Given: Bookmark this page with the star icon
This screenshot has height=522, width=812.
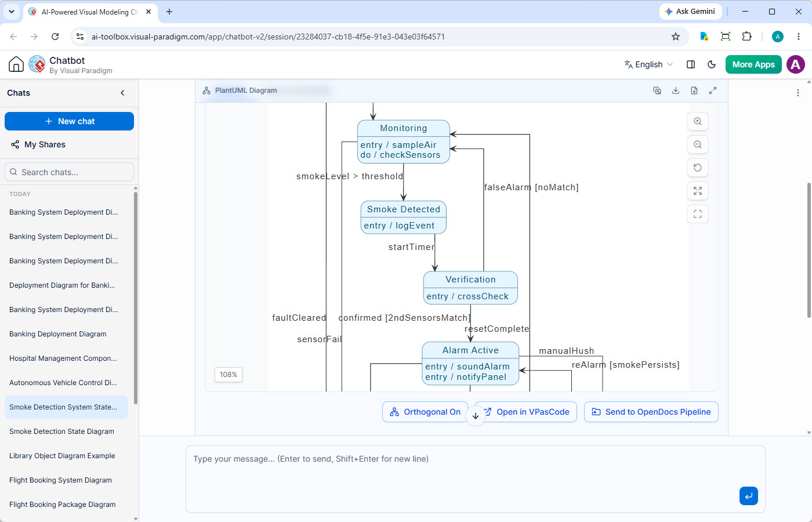Looking at the screenshot, I should tap(676, 37).
